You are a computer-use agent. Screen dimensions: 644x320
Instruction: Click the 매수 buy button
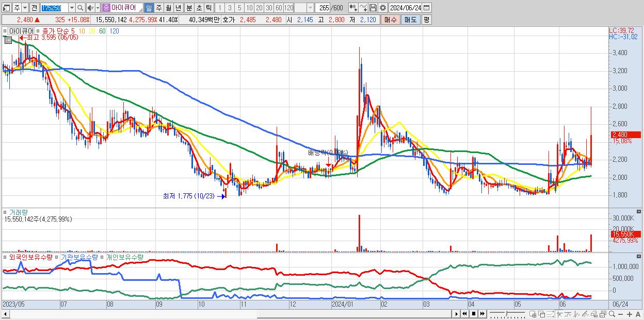pos(390,20)
